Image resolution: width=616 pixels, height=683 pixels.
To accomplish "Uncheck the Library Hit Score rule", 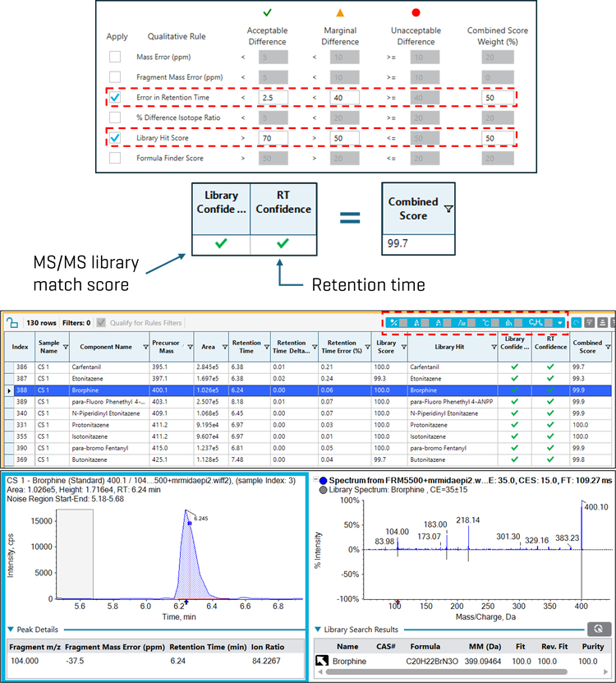I will [116, 138].
